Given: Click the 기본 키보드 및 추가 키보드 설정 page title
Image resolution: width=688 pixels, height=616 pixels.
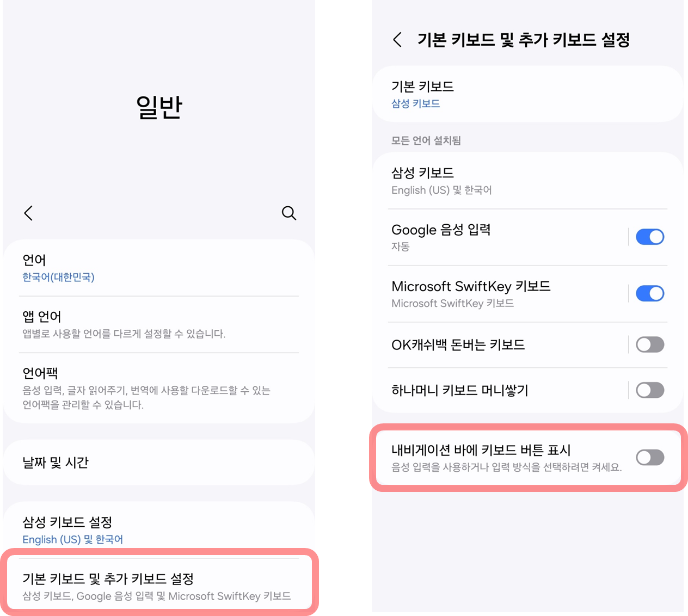Looking at the screenshot, I should point(524,40).
